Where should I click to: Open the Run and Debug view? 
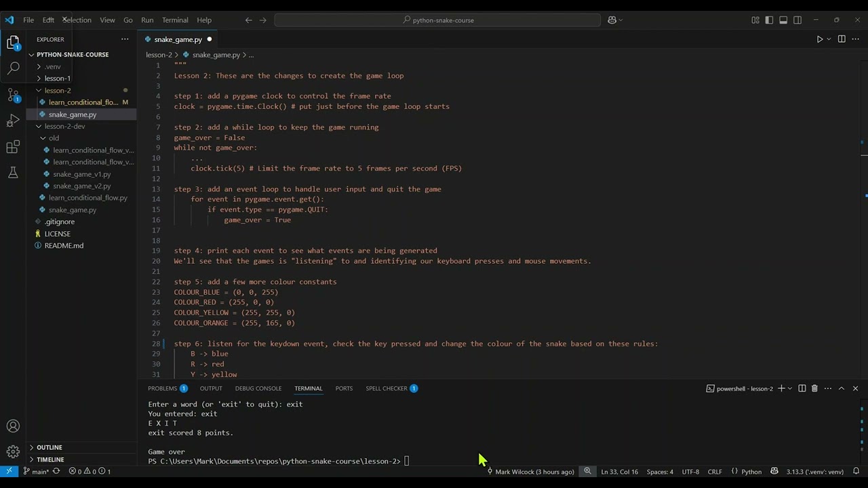click(x=13, y=121)
